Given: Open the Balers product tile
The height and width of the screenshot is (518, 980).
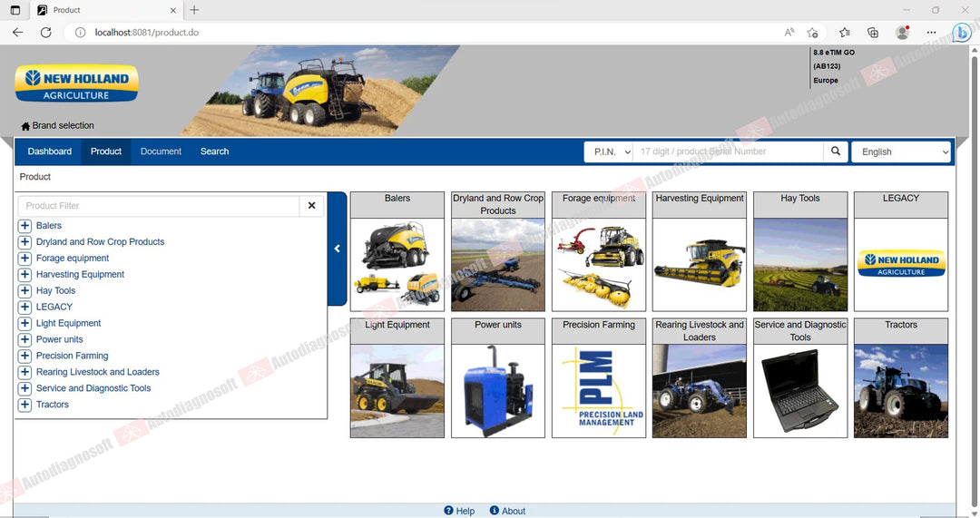Looking at the screenshot, I should point(397,251).
